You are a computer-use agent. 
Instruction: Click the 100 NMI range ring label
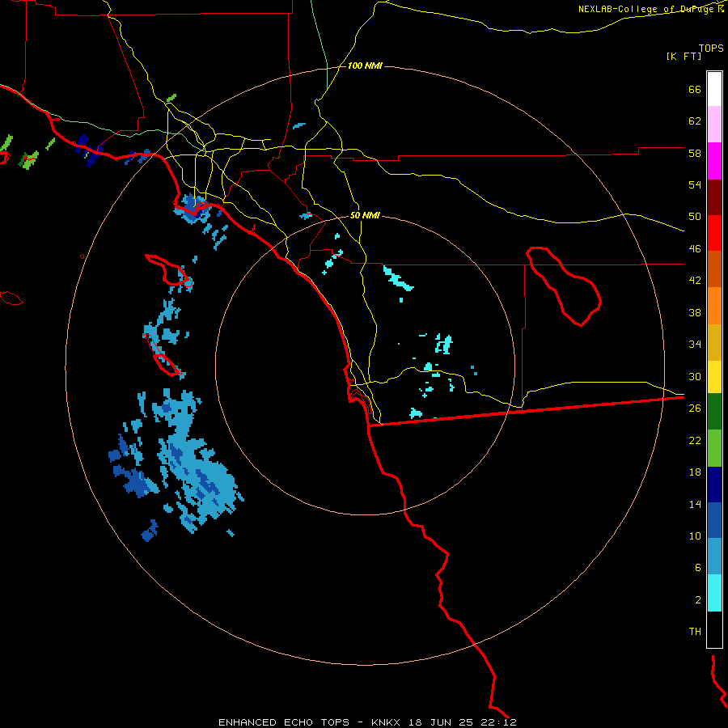pos(365,66)
